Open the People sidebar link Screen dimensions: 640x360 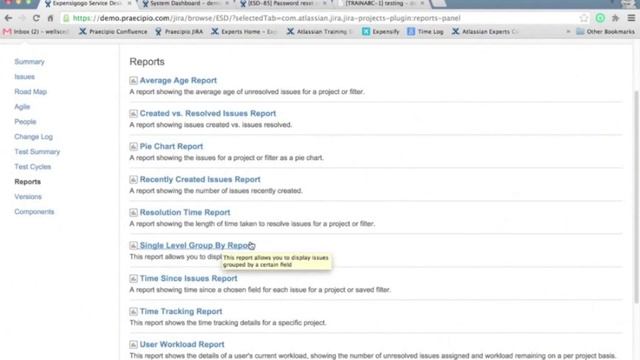coord(25,122)
